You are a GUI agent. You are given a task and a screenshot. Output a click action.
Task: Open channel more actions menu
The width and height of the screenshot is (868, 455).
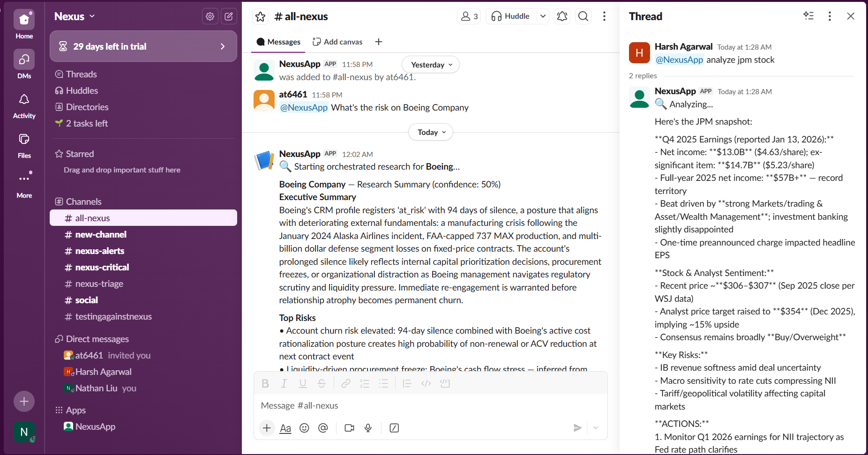click(x=604, y=16)
